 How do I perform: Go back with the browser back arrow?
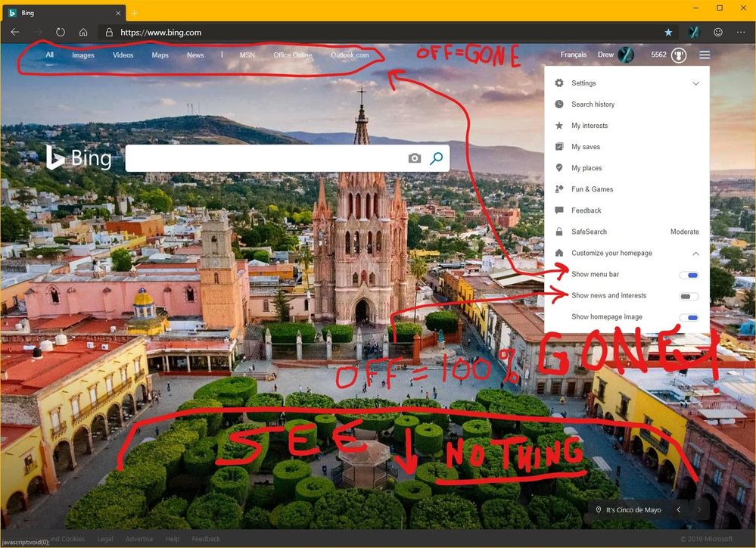[15, 33]
